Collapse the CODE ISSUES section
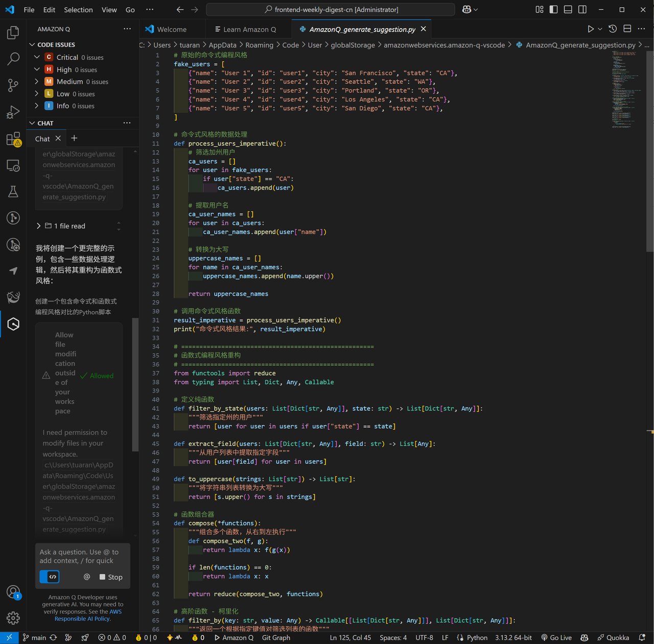This screenshot has width=654, height=644. pos(32,44)
